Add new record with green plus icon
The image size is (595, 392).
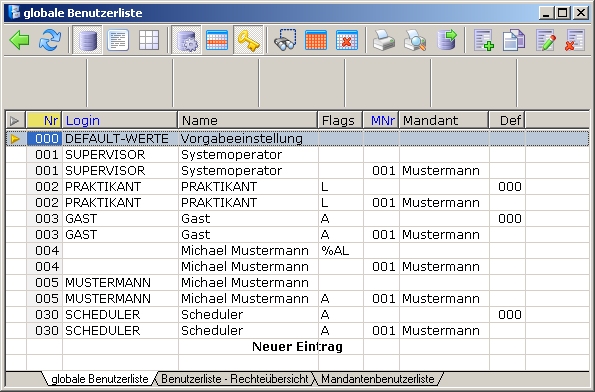tap(484, 40)
